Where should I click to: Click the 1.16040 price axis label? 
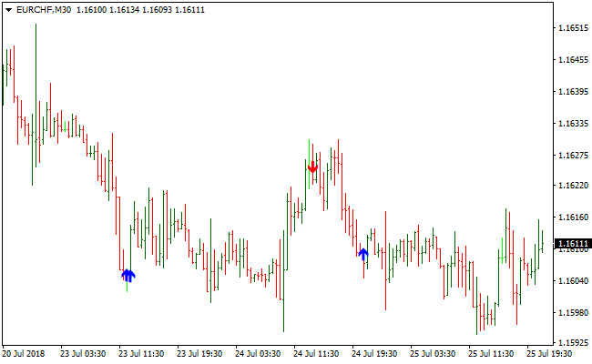pyautogui.click(x=572, y=280)
